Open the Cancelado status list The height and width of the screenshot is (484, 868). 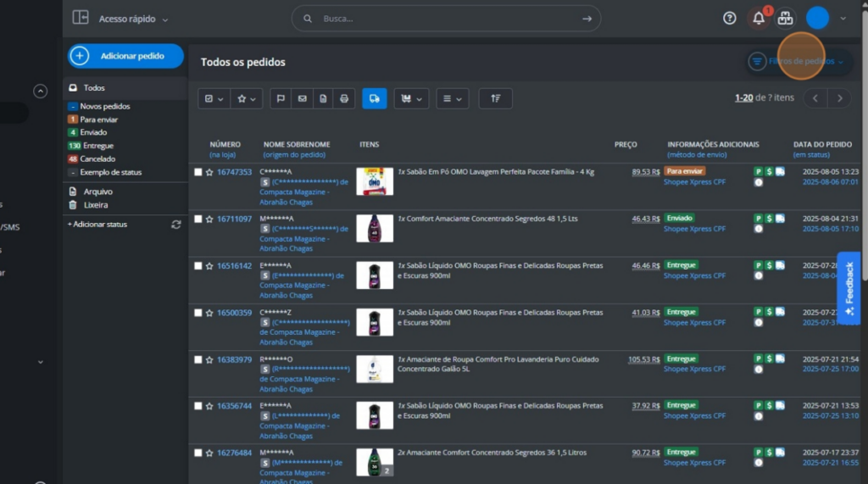[x=97, y=159]
